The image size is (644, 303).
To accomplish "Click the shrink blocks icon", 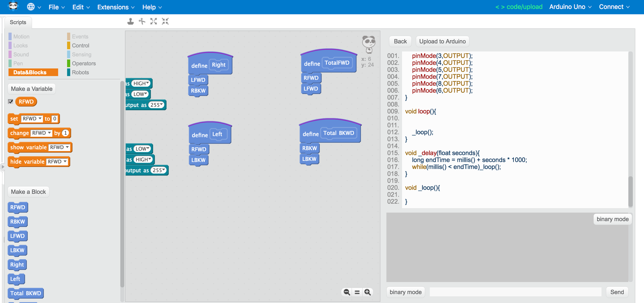I will (165, 21).
